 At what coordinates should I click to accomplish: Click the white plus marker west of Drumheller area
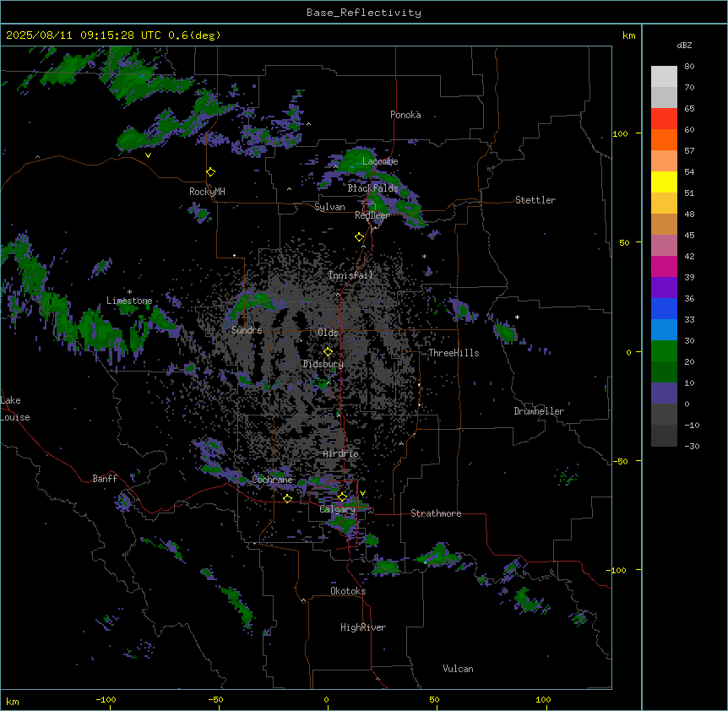click(x=517, y=317)
